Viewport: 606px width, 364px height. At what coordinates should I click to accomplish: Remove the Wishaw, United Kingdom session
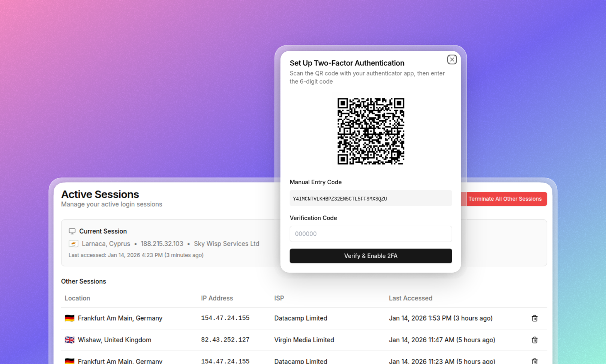click(x=534, y=340)
